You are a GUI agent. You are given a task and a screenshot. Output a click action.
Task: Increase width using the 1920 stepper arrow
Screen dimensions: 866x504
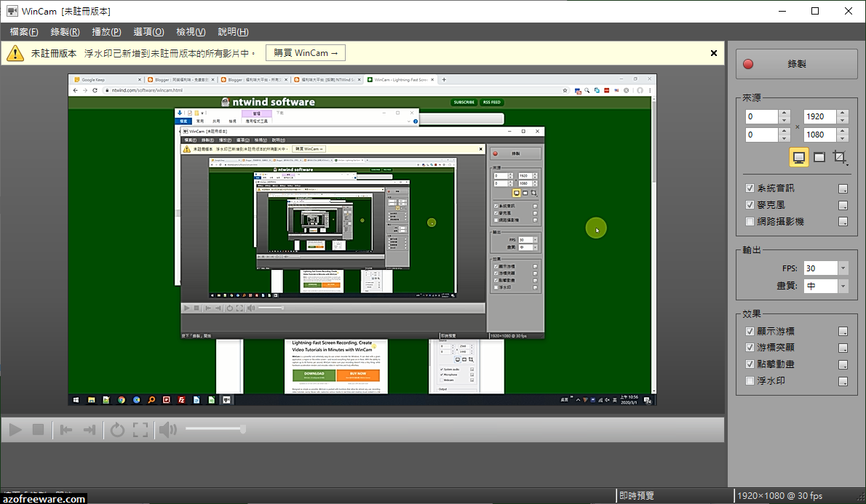[x=844, y=112]
